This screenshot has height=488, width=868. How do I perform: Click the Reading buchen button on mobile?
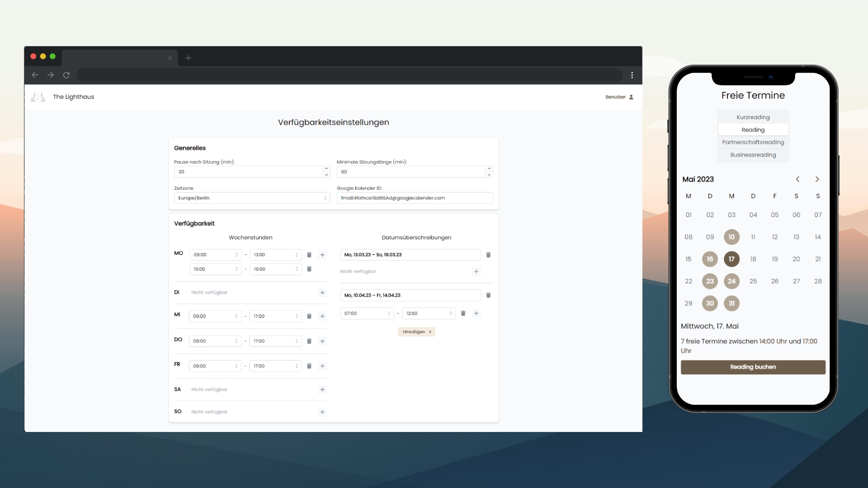(753, 366)
